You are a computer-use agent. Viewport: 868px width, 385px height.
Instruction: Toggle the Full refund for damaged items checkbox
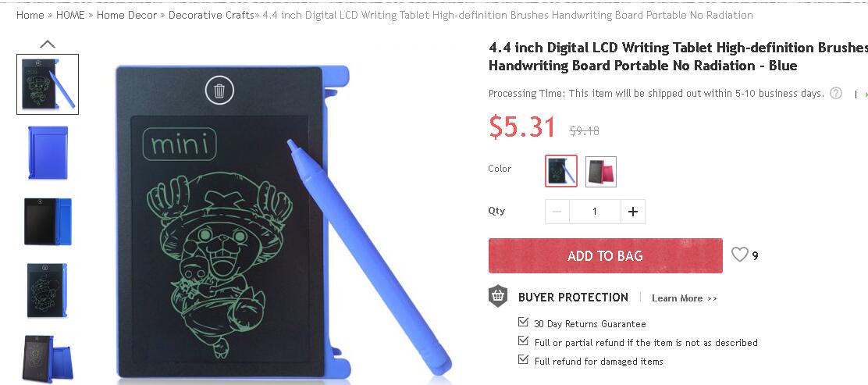(523, 359)
